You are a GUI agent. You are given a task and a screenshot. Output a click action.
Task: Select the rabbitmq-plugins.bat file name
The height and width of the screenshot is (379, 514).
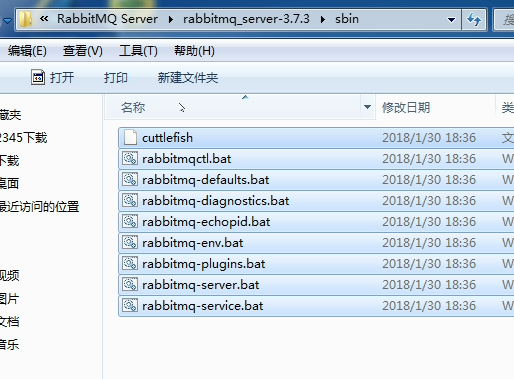204,264
